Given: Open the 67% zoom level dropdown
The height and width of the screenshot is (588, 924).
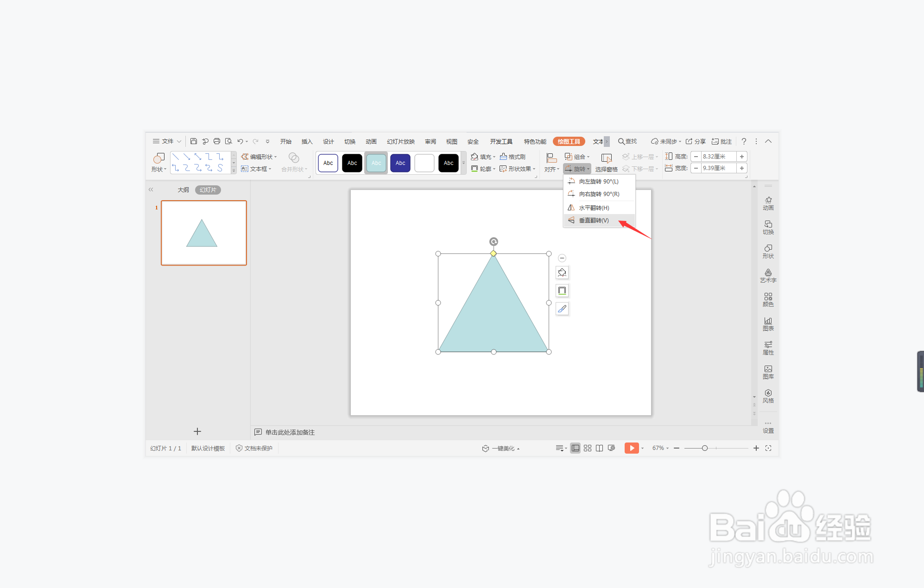Looking at the screenshot, I should pos(660,448).
